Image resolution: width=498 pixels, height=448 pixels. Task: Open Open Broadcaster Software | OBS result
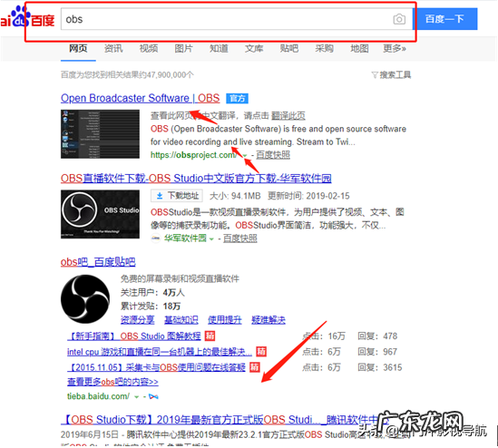click(140, 98)
